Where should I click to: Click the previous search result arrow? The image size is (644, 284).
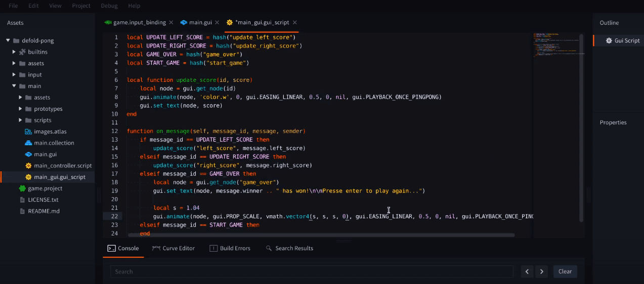pos(527,271)
